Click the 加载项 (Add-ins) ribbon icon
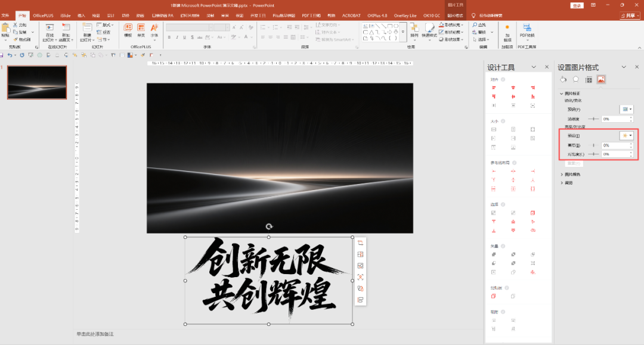This screenshot has height=345, width=644. point(507,27)
